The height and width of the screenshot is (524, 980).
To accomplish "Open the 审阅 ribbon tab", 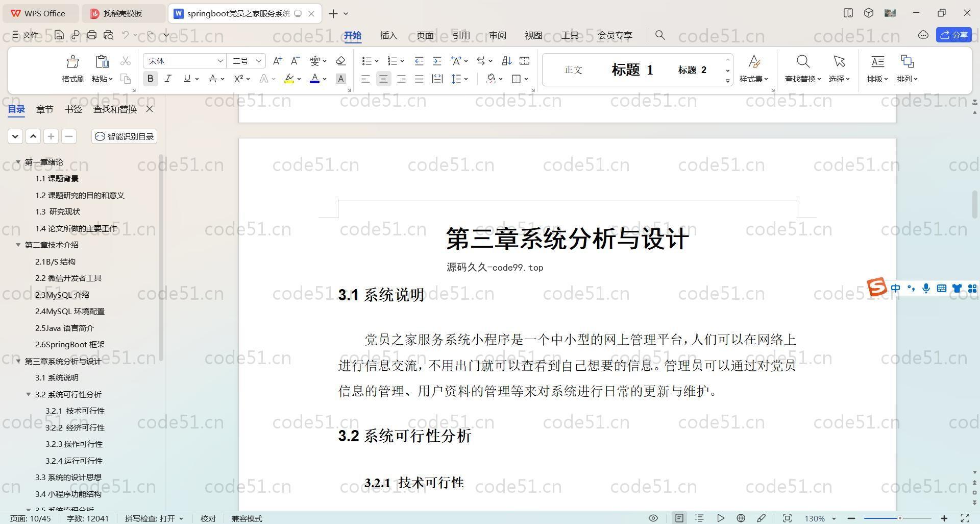I will coord(497,35).
